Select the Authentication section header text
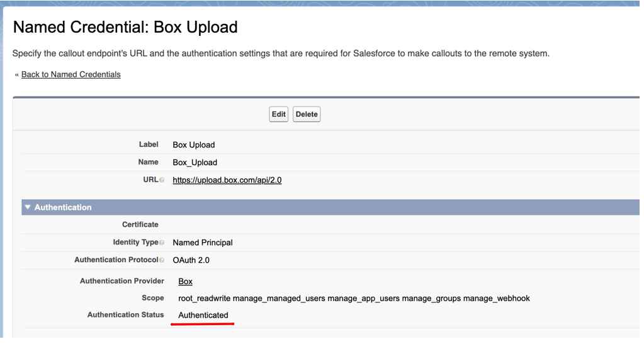Screen dimensions: 644x344 coord(63,207)
